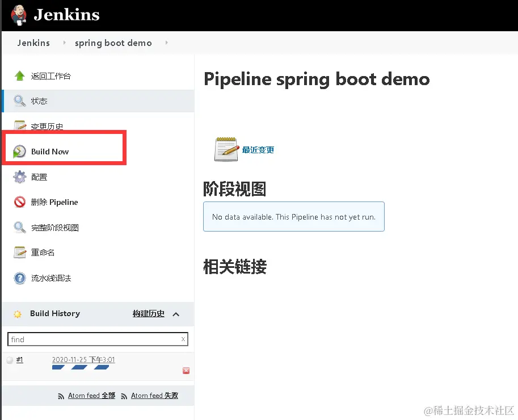Open 变更历史 in the side menu
Viewport: 518px width, 420px height.
point(47,127)
